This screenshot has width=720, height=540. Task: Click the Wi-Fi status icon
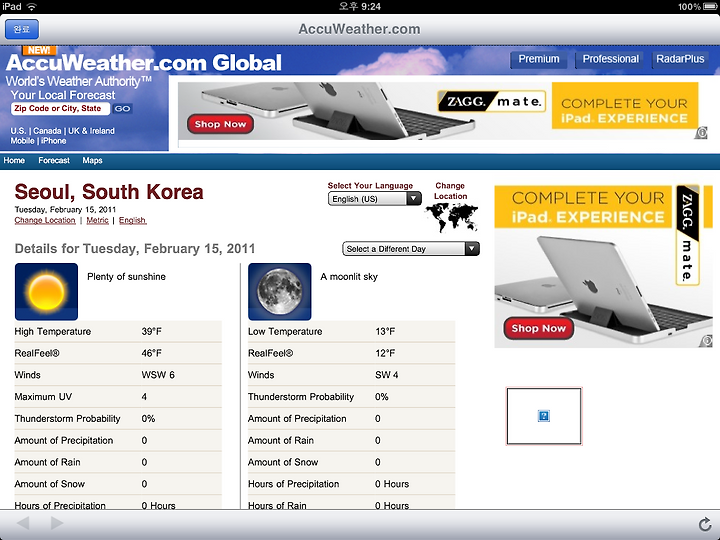32,6
